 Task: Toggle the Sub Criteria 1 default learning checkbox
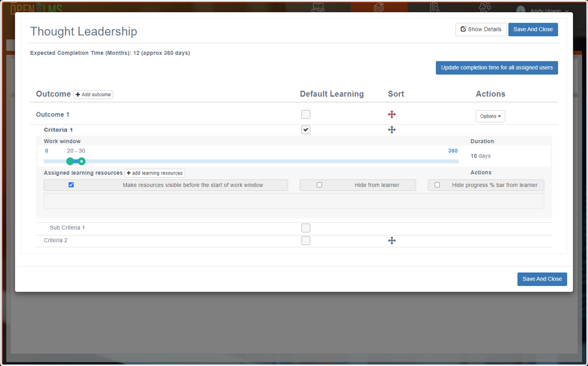pyautogui.click(x=306, y=228)
